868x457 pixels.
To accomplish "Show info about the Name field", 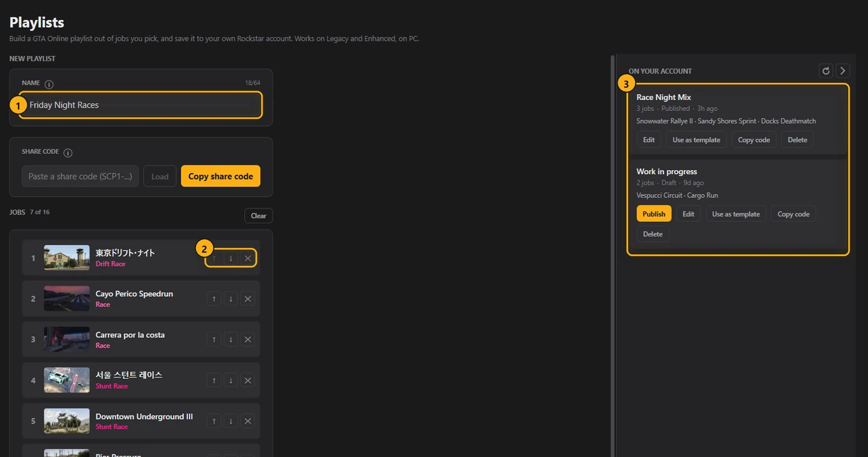I will (49, 84).
